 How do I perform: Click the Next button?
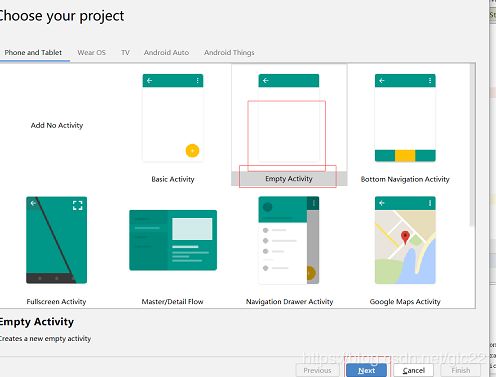(x=366, y=370)
